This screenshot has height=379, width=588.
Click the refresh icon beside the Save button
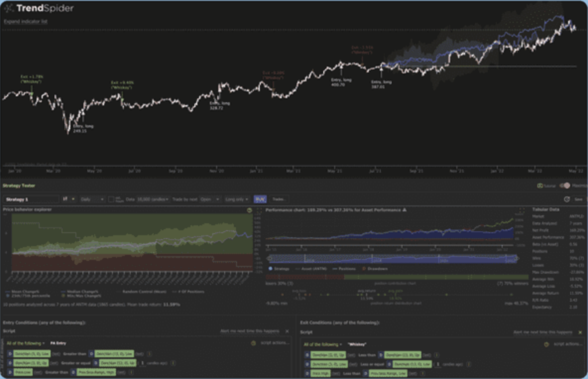566,199
